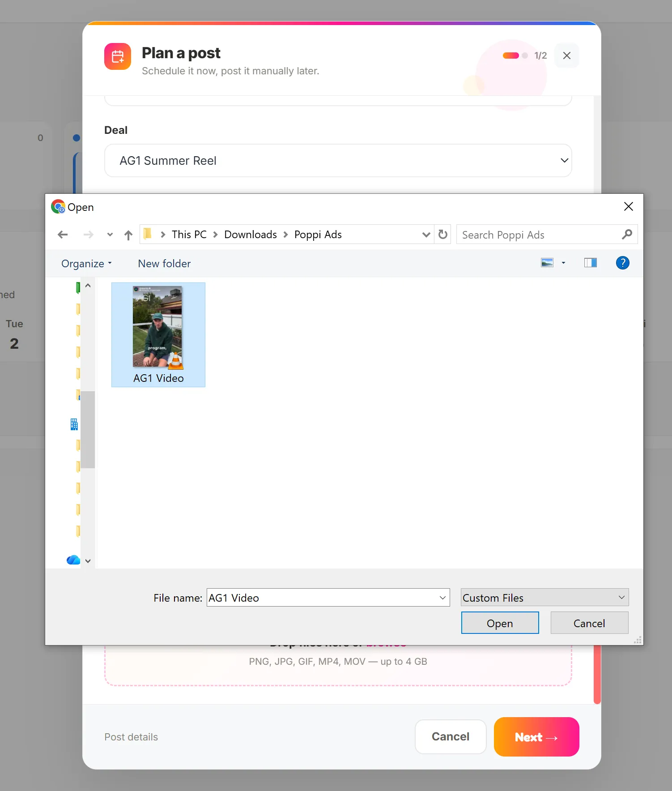Viewport: 672px width, 791px height.
Task: Select the blue building icon in sidebar
Action: [x=74, y=424]
